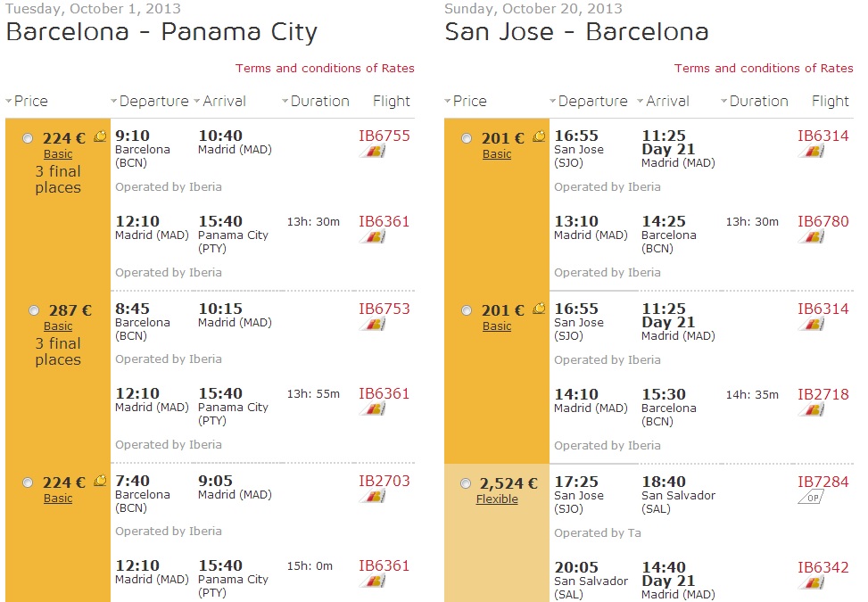Click the icon beside the second 201 € price
Viewport: 868px width, 602px height.
(539, 309)
